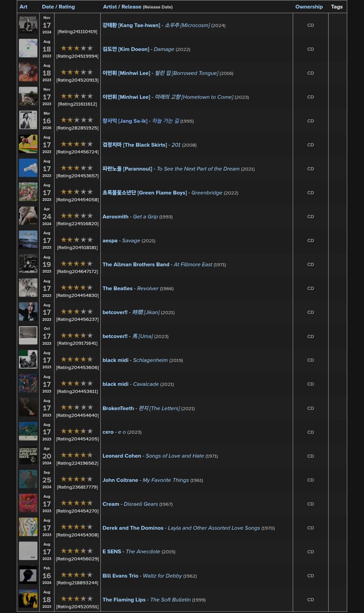This screenshot has height=613, width=364.
Task: Open the cero e o cover
Action: [28, 431]
